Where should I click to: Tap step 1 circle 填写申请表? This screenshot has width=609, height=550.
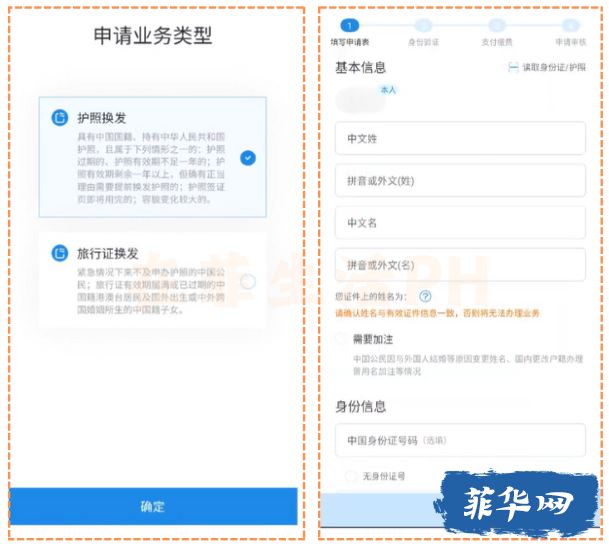point(349,25)
